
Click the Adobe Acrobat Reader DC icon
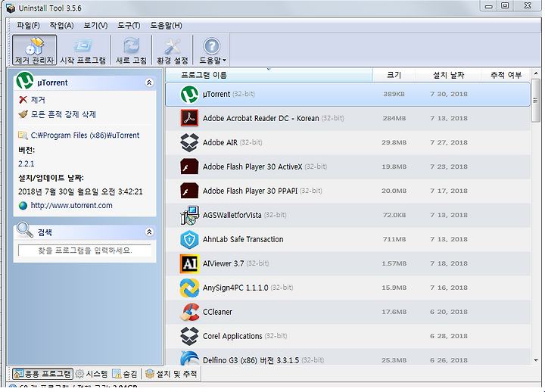click(x=189, y=118)
